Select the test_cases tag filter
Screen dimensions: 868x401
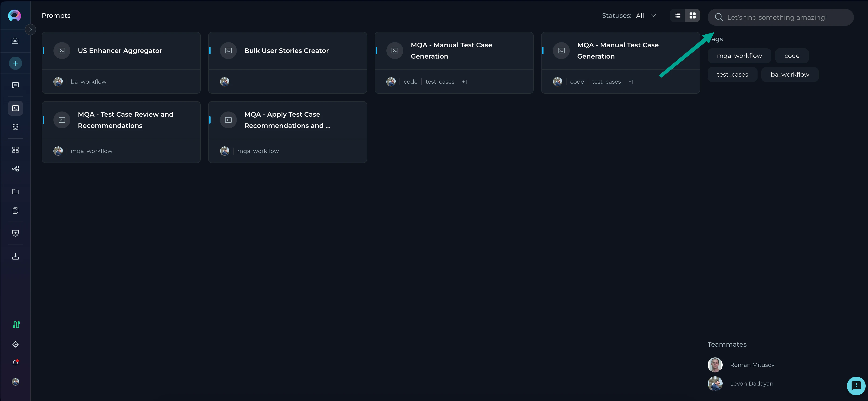coord(732,74)
